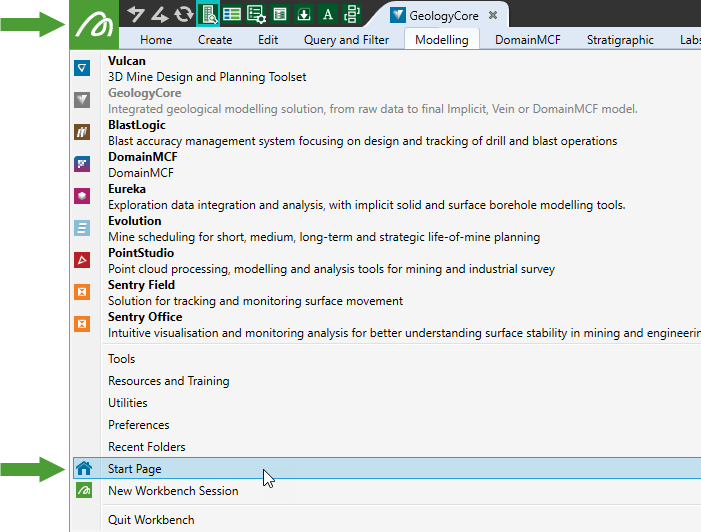Click the 'Point cloud processing' description text
The height and width of the screenshot is (532, 701).
pos(331,269)
